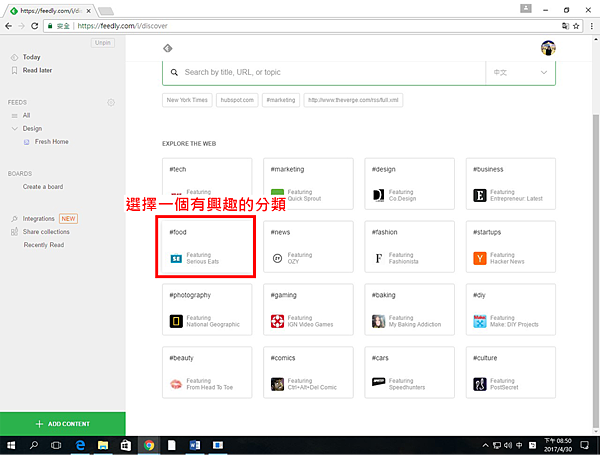The height and width of the screenshot is (458, 600).
Task: Click hubspot.com suggestion chip
Action: [237, 100]
